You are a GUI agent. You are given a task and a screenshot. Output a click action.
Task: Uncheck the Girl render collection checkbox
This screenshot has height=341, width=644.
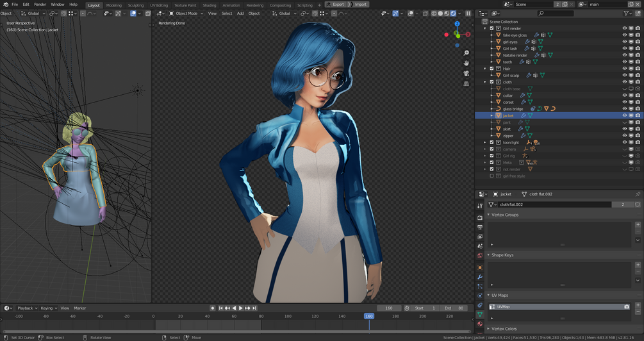pos(491,28)
